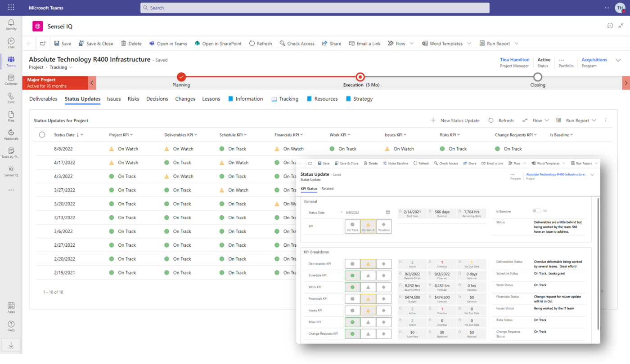This screenshot has width=630, height=364.
Task: Open the Absolute Technology R400 Infrastructure popup link
Action: (x=555, y=174)
